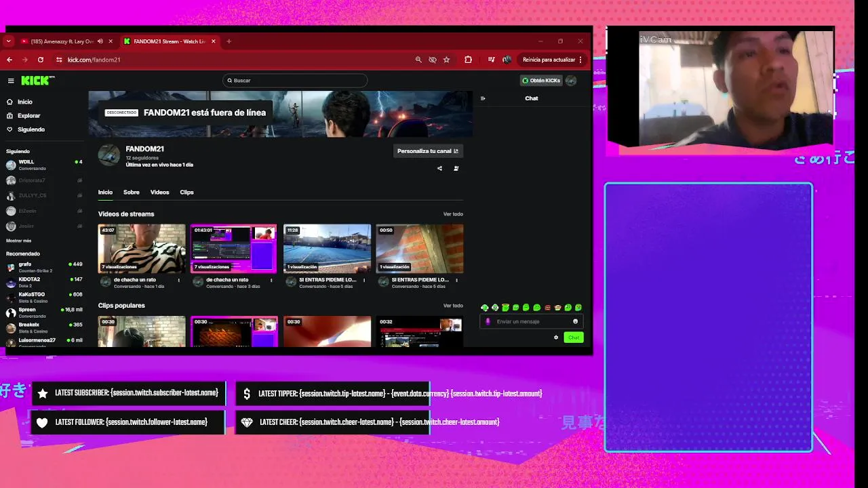The height and width of the screenshot is (488, 868).
Task: Open the 43:07 stream video thumbnail
Action: 142,249
